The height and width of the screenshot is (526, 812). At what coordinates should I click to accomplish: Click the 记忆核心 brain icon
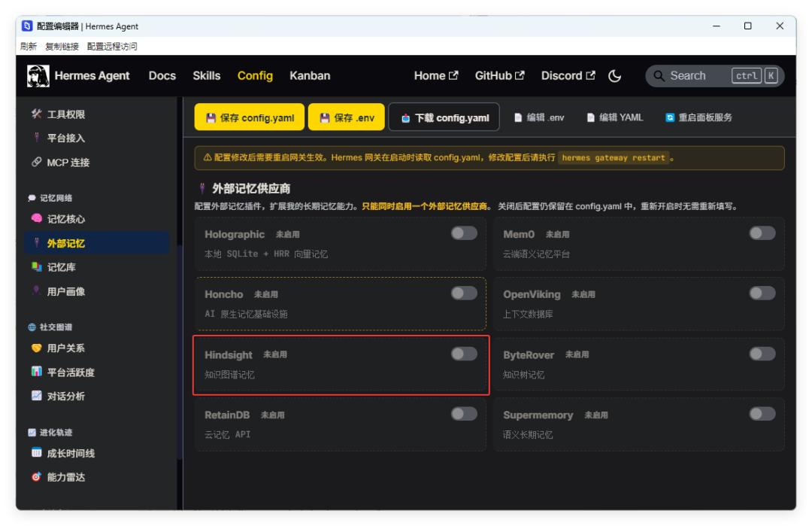[36, 219]
